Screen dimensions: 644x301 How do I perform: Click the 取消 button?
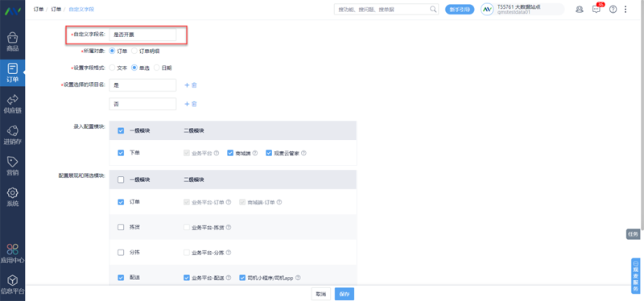(320, 294)
